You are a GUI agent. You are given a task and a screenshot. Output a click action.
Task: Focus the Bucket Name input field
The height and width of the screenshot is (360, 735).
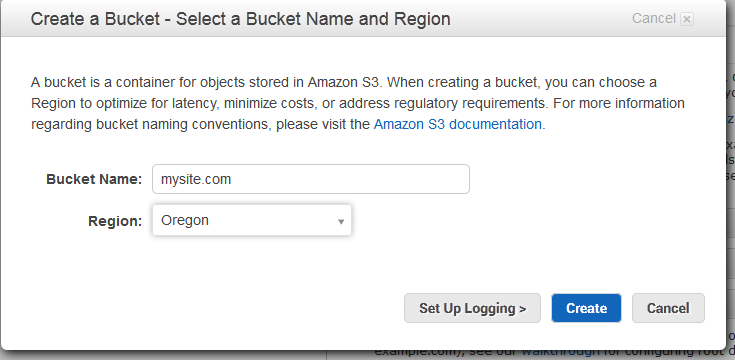311,179
